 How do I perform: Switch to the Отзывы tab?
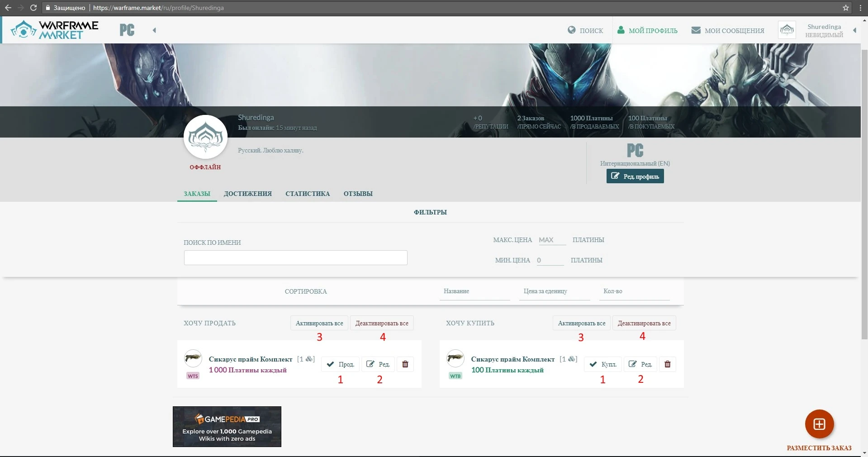[358, 194]
